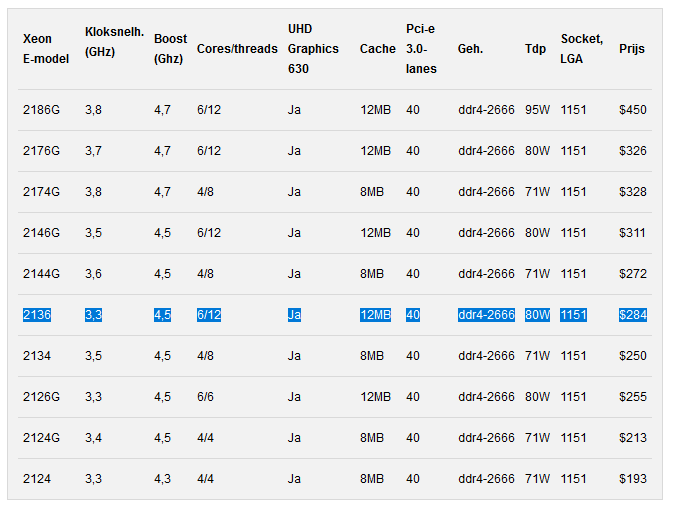Click the 4,3 boost value

[162, 479]
